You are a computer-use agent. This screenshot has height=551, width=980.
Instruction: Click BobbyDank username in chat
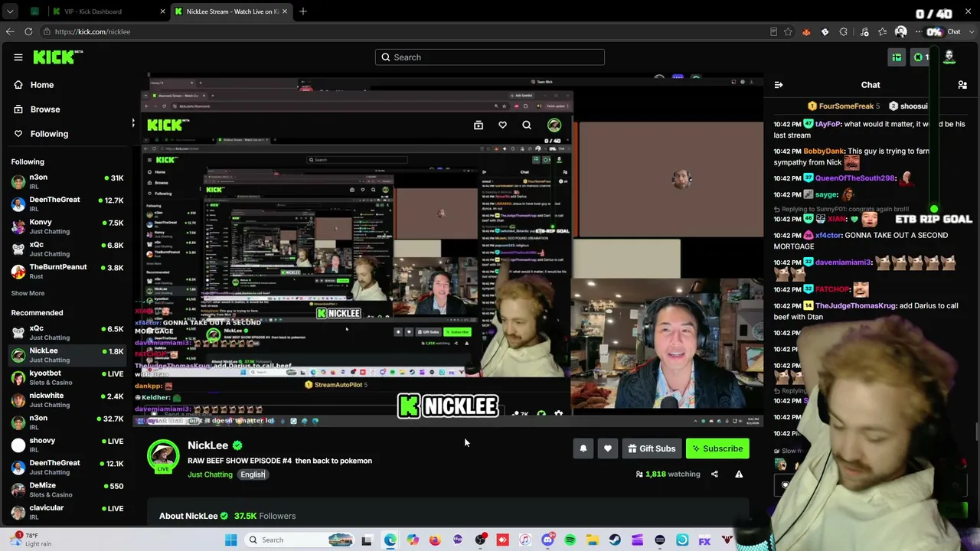(x=824, y=152)
